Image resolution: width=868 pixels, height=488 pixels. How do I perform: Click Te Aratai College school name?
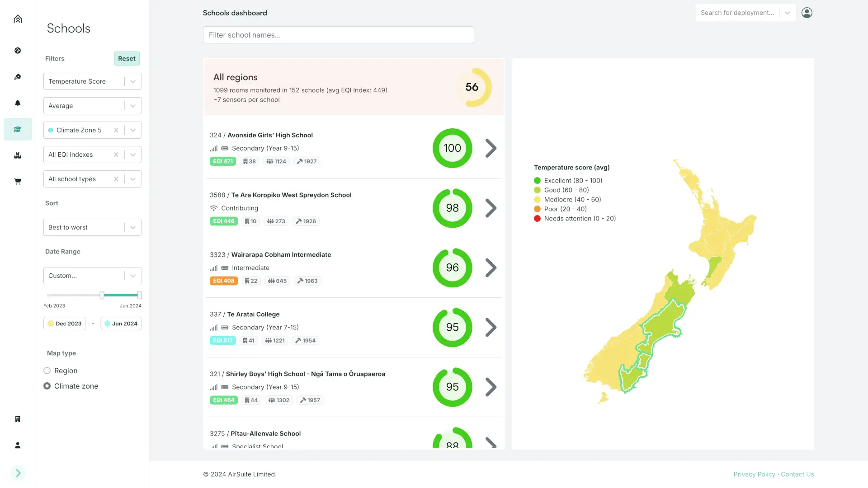[253, 314]
